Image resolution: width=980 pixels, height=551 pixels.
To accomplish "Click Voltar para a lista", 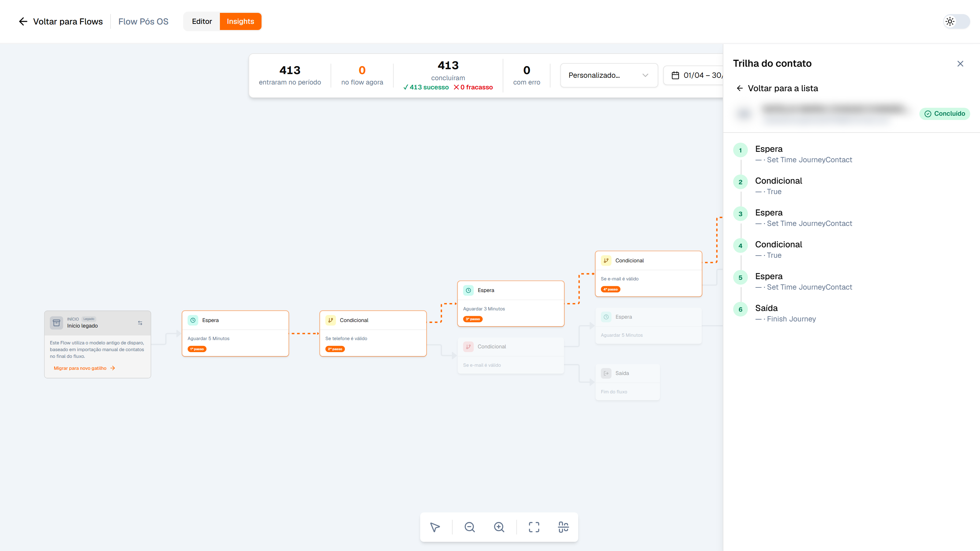I will (x=777, y=88).
